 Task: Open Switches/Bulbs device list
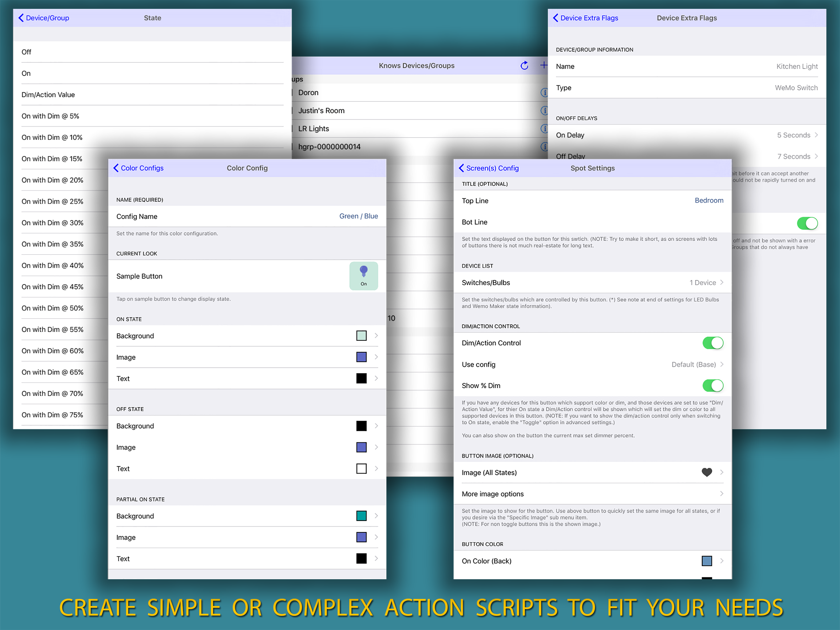592,282
